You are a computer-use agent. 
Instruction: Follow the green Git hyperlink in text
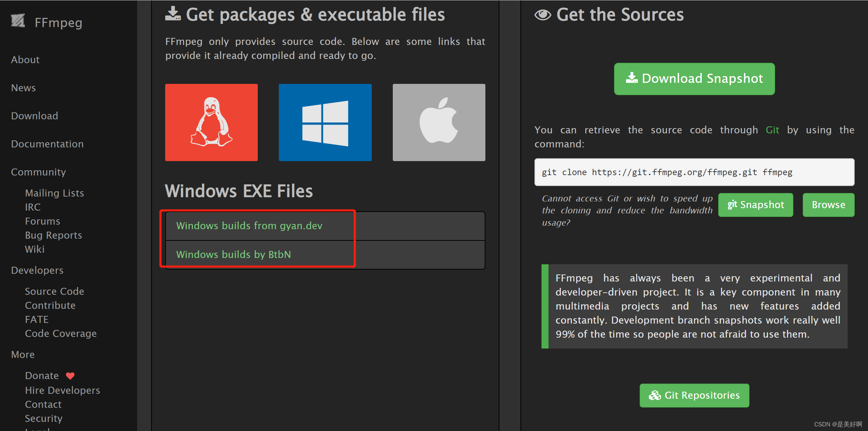[x=772, y=130]
